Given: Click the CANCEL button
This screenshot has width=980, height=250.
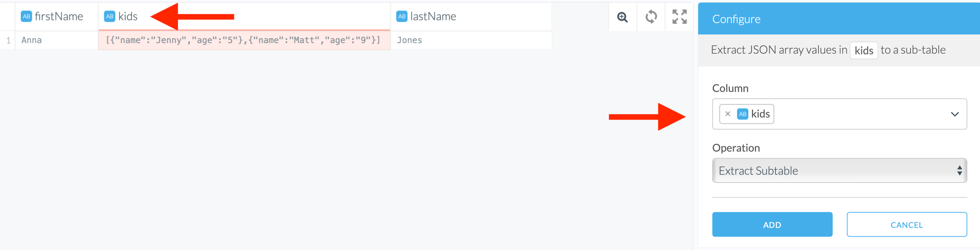Looking at the screenshot, I should (x=906, y=225).
